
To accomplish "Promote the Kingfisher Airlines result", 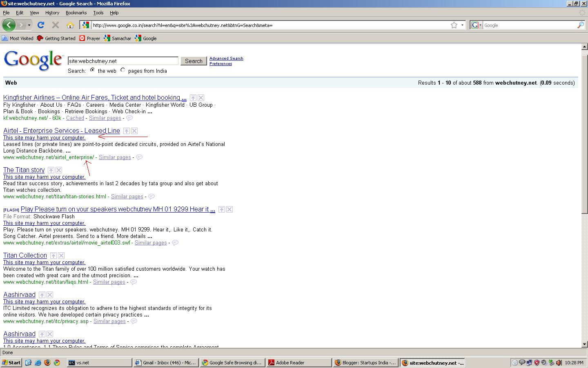I will tap(193, 98).
